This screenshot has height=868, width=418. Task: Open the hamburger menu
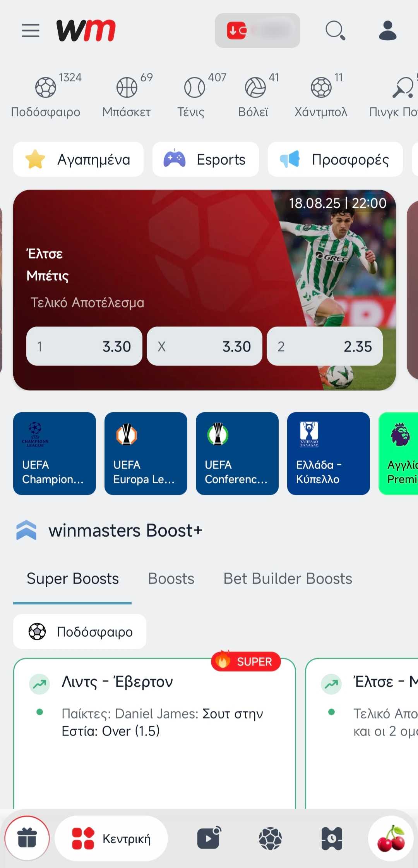(31, 30)
